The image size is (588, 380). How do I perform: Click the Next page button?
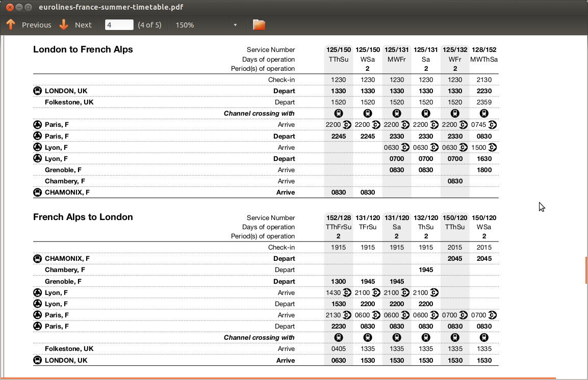coord(75,25)
